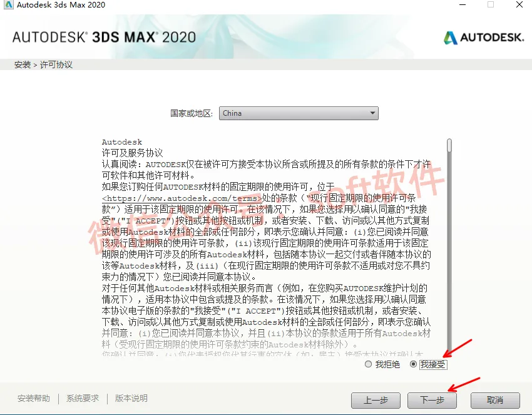
Task: Open the 国家或地区 dropdown arrow
Action: 372,113
